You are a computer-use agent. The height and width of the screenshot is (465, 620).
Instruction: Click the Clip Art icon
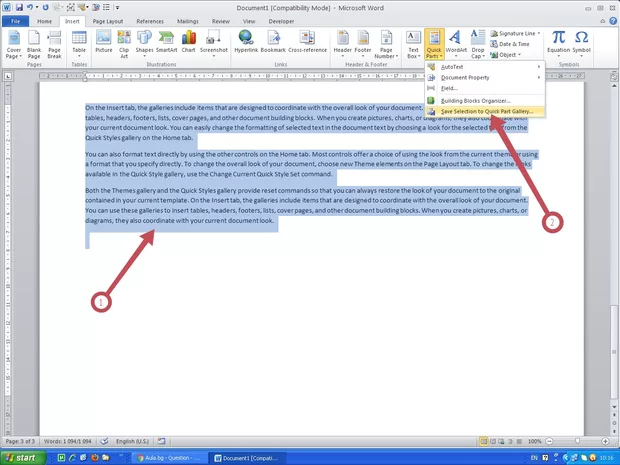tap(124, 42)
